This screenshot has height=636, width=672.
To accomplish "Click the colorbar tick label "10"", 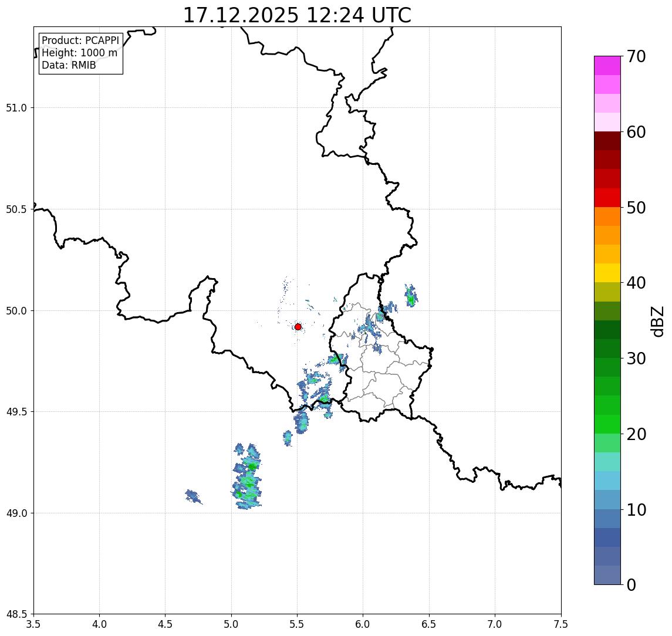I will pyautogui.click(x=636, y=509).
